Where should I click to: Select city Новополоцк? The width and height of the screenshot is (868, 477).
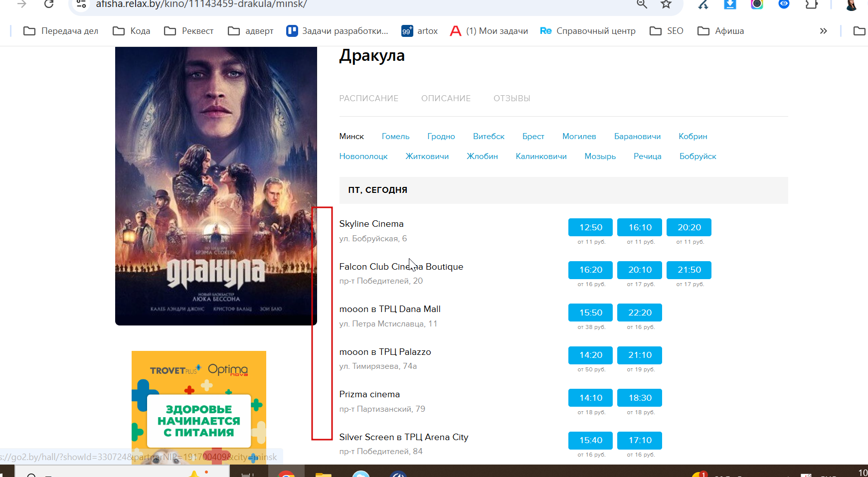point(363,157)
